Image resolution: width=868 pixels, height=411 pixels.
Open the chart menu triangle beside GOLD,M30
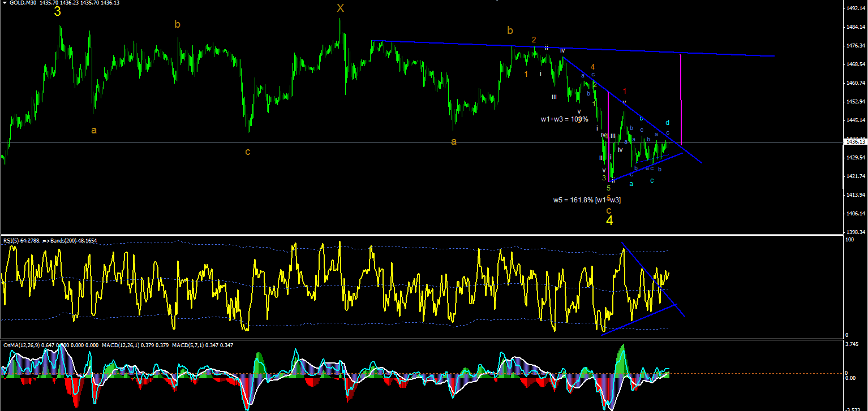pyautogui.click(x=5, y=3)
